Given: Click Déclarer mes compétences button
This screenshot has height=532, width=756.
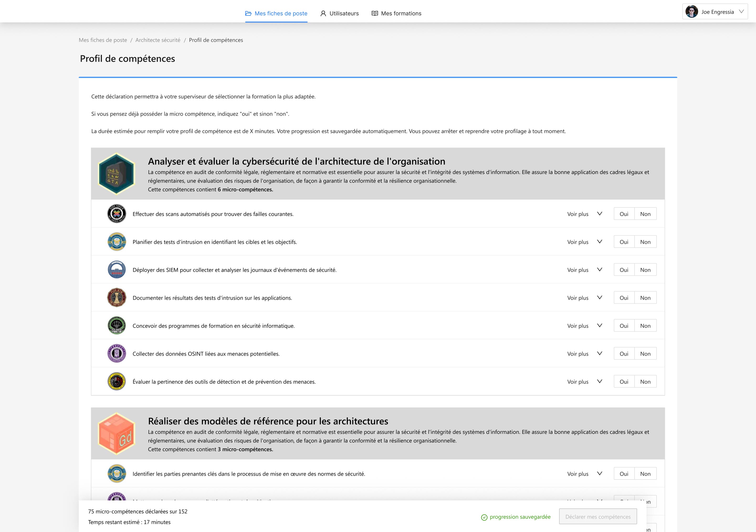Looking at the screenshot, I should [598, 517].
